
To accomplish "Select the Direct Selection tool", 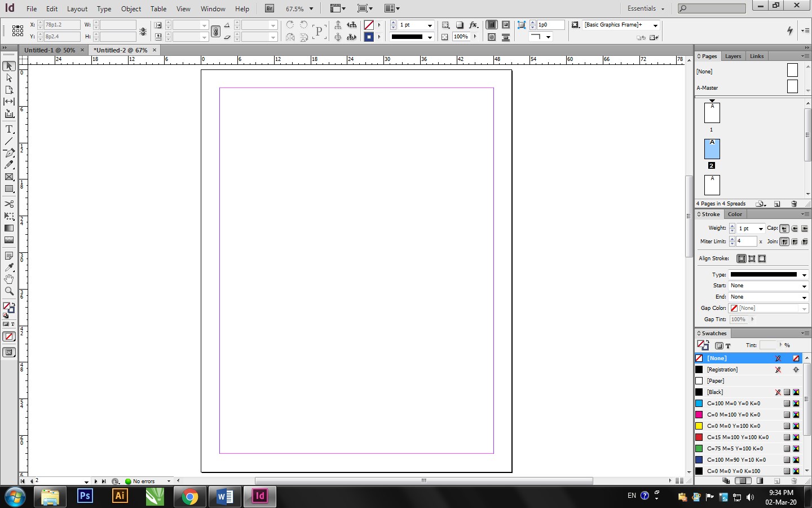I will tap(9, 78).
